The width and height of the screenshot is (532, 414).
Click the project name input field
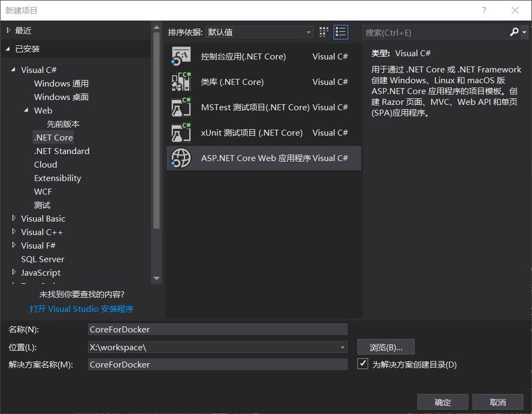tap(217, 329)
